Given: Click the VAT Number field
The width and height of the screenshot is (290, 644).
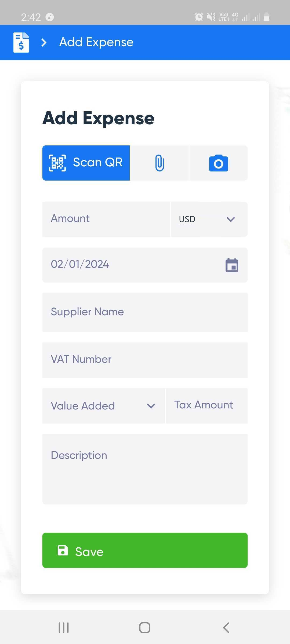Looking at the screenshot, I should pyautogui.click(x=145, y=360).
